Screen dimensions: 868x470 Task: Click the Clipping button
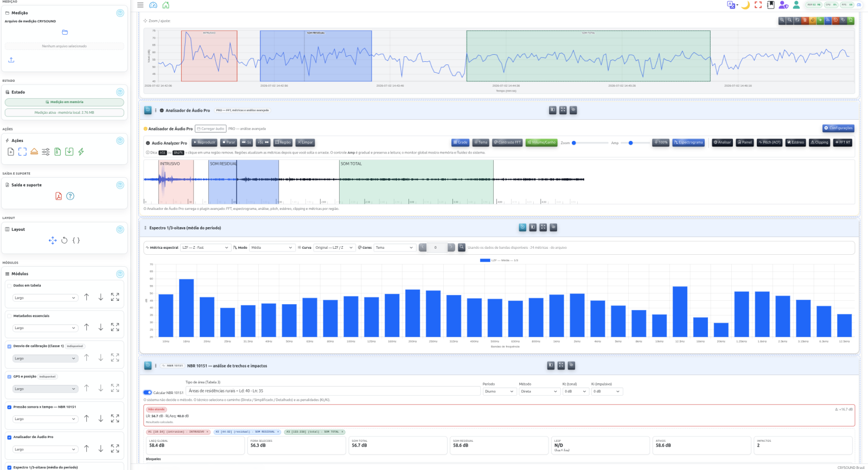(819, 143)
